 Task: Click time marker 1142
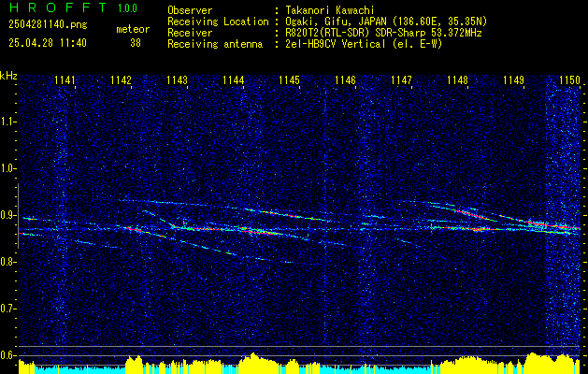pos(122,80)
